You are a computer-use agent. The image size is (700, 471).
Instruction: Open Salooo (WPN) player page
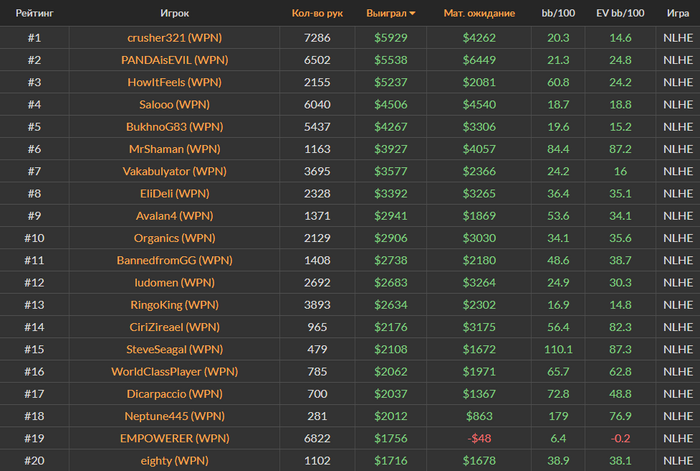click(x=175, y=104)
